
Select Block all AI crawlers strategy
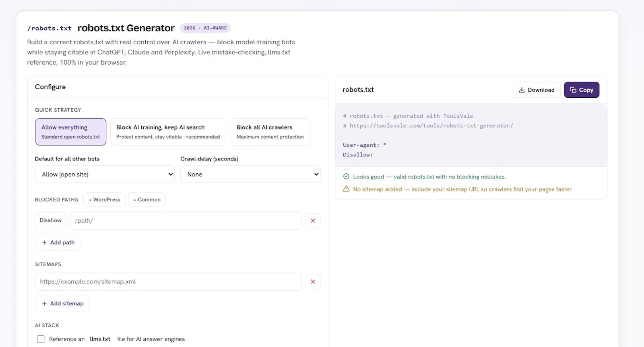[x=270, y=132]
